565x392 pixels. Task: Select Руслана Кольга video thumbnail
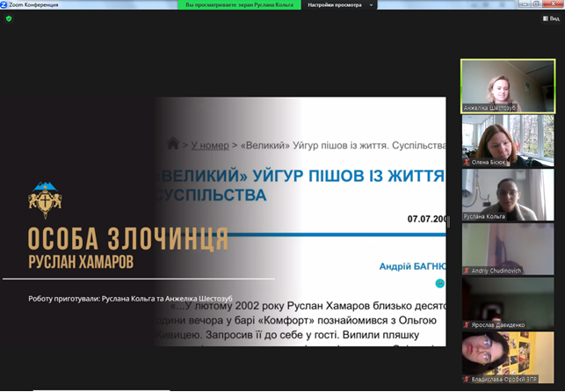(x=508, y=194)
